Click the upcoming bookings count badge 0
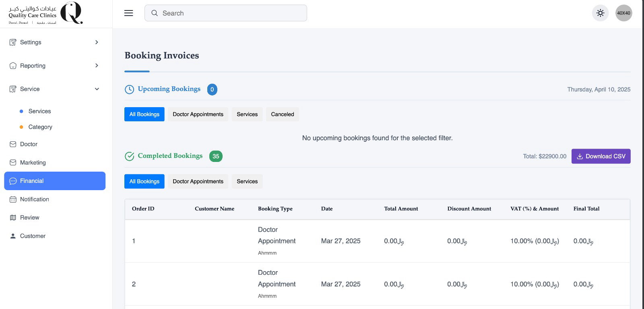This screenshot has width=644, height=309. (212, 89)
